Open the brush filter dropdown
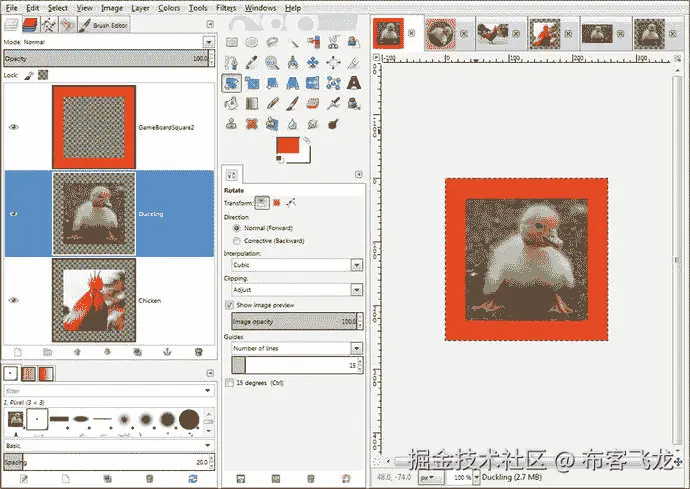This screenshot has width=690, height=489. [x=207, y=391]
